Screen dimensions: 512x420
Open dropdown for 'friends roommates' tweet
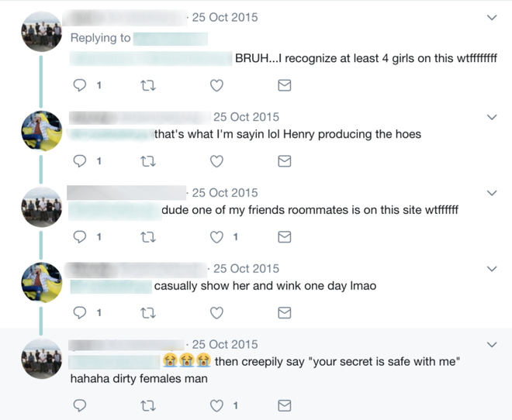(x=491, y=193)
